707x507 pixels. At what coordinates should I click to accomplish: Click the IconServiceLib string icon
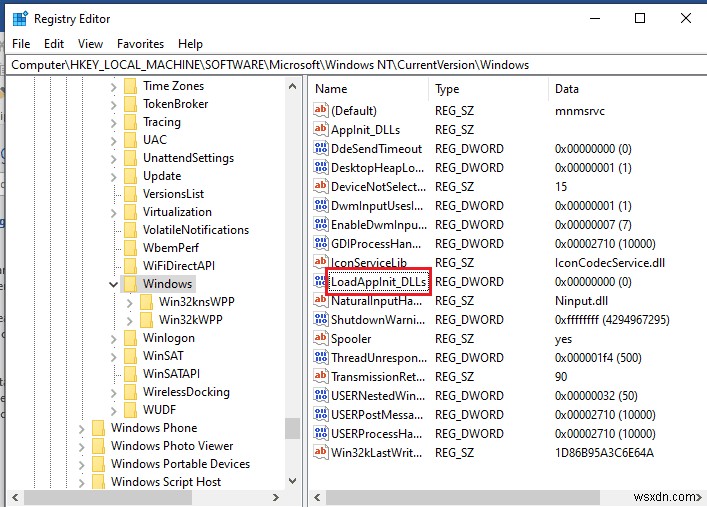tap(321, 262)
